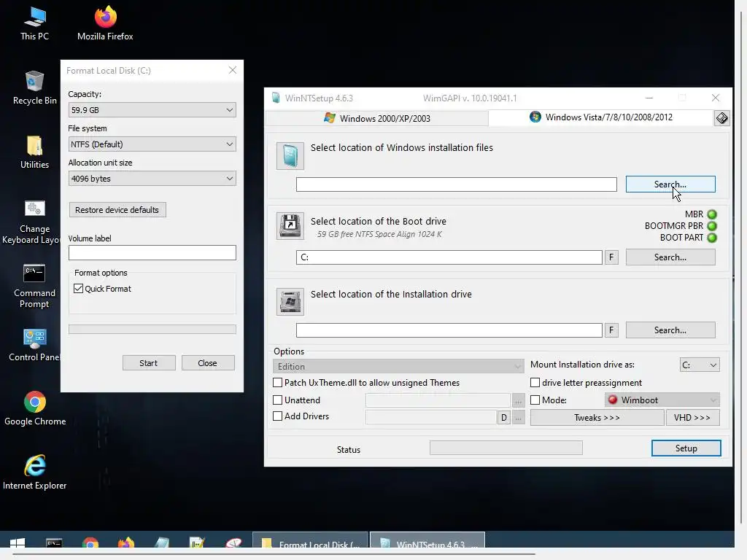Click the BOOTMGR PBR green indicator
The width and height of the screenshot is (747, 560).
pos(712,226)
